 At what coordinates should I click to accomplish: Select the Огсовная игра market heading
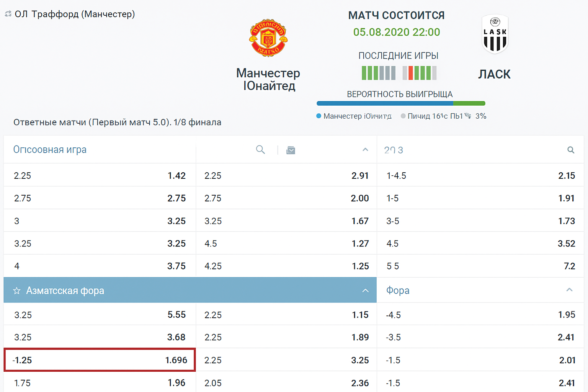50,150
